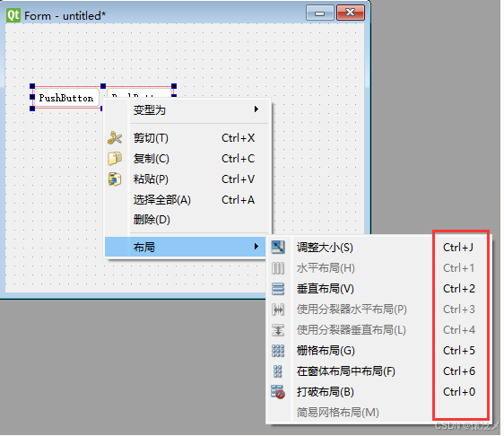Image resolution: width=504 pixels, height=436 pixels.
Task: Click the top-left selection handle
Action: click(x=32, y=86)
